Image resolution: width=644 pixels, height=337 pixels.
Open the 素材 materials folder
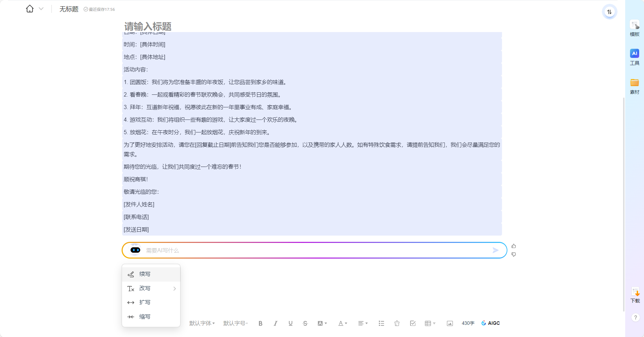click(634, 86)
